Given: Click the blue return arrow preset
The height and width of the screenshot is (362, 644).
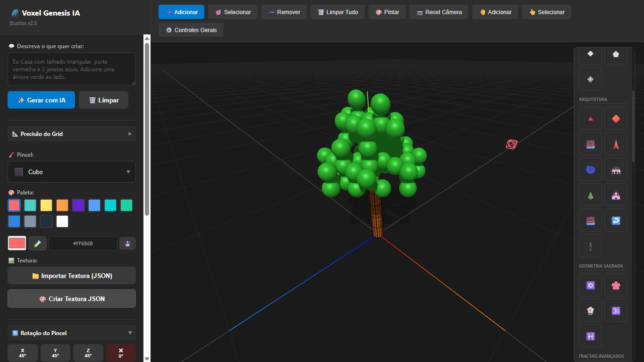Looking at the screenshot, I should [616, 220].
